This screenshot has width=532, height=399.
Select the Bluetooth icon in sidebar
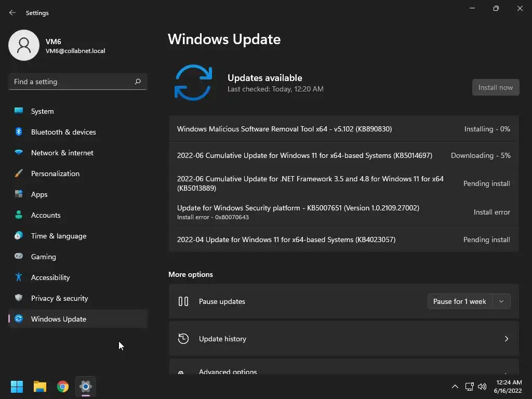coord(19,131)
